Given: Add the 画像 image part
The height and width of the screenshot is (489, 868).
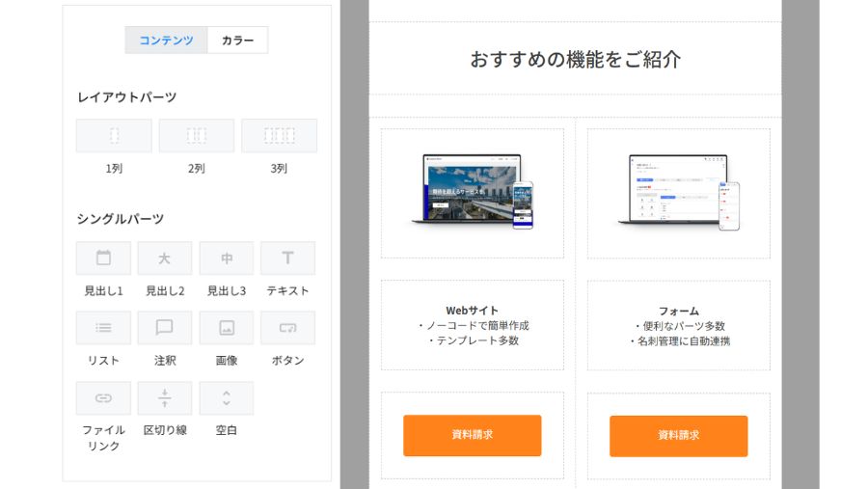Looking at the screenshot, I should (227, 328).
